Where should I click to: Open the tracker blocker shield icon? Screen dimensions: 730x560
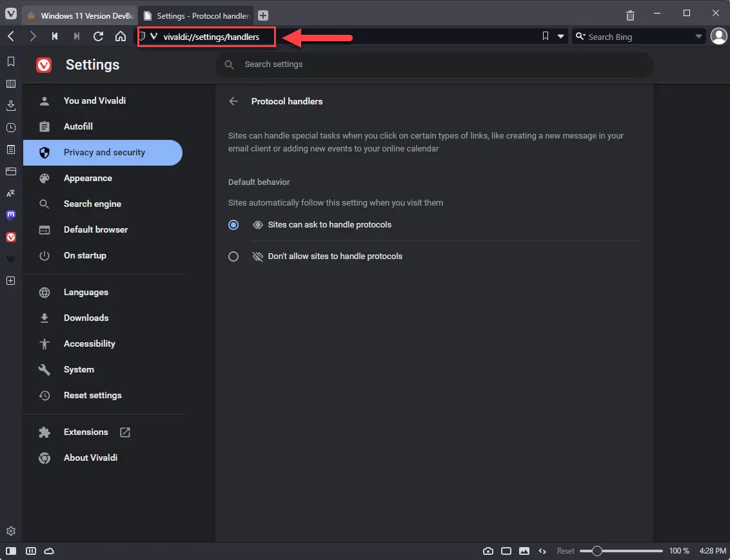click(143, 36)
